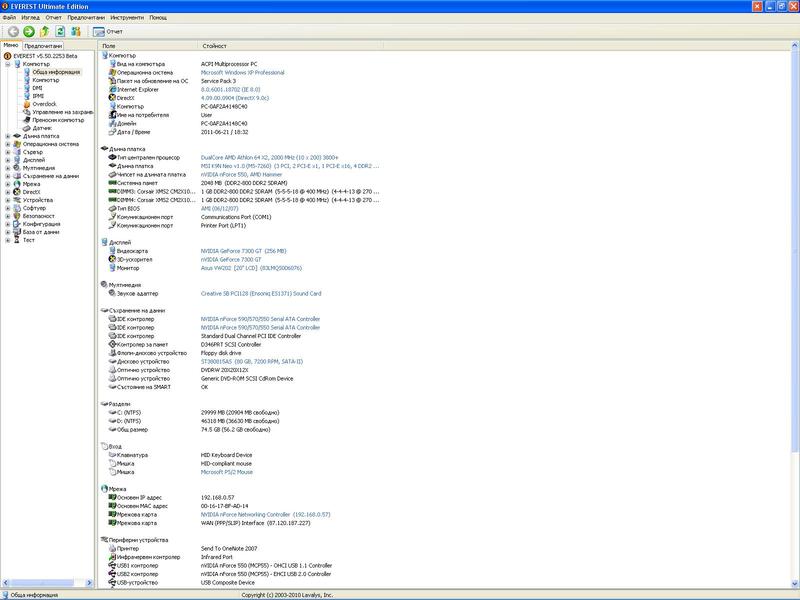Click the Флопи-дисково устройство icon
Screen dimensions: 800x600
point(112,353)
